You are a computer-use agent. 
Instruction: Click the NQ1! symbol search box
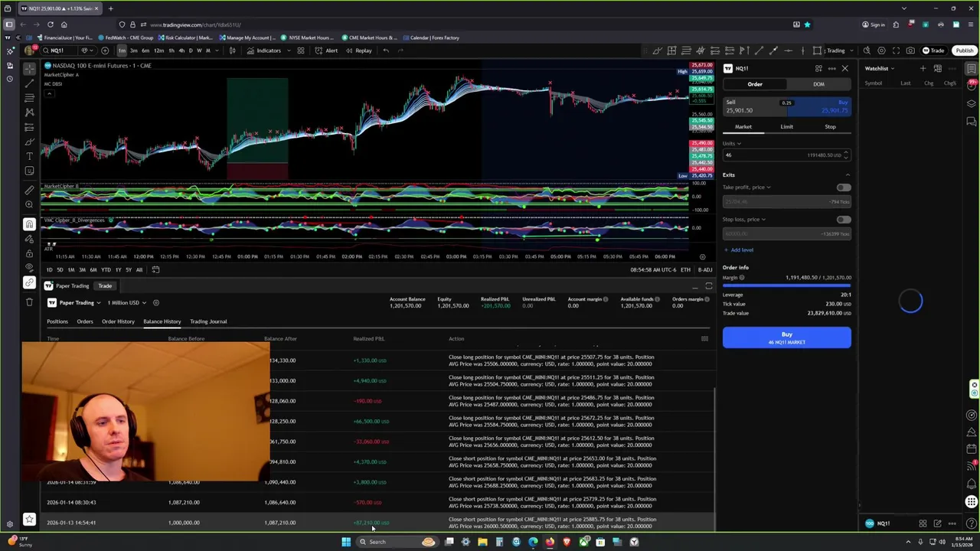[x=57, y=51]
